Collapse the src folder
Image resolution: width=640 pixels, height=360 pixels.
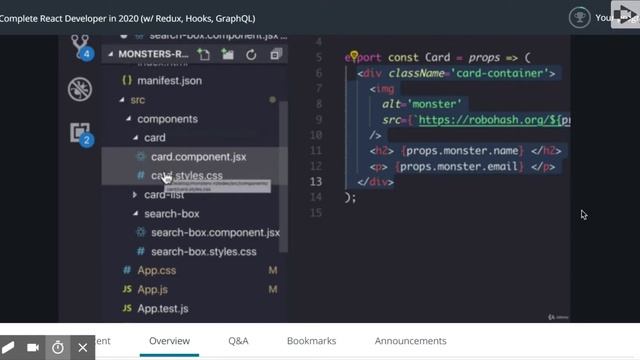point(122,100)
